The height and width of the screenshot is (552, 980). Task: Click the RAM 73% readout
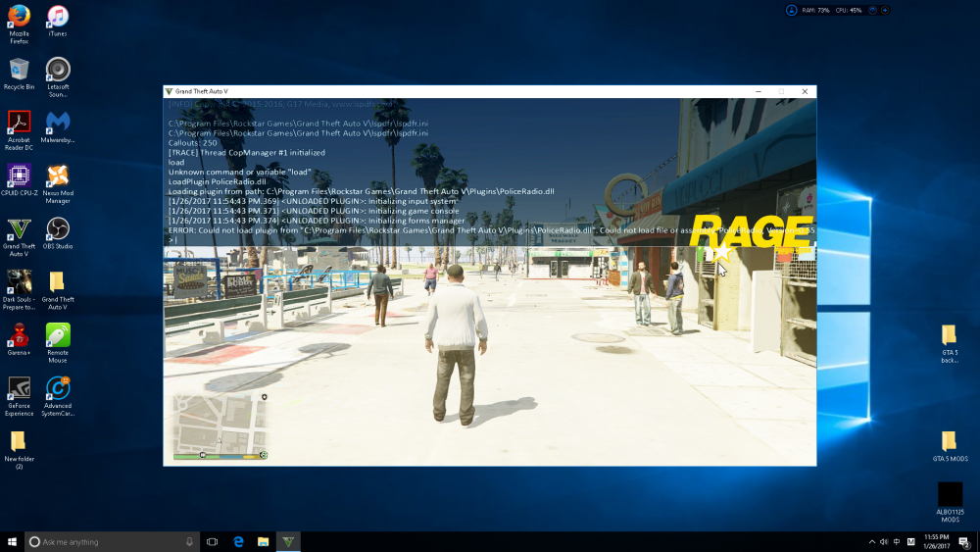[x=815, y=10]
